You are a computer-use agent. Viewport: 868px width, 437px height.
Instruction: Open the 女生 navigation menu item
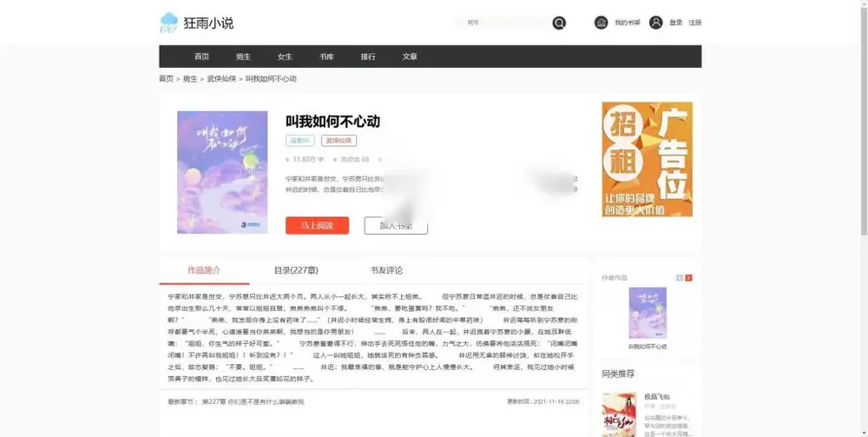pos(285,56)
